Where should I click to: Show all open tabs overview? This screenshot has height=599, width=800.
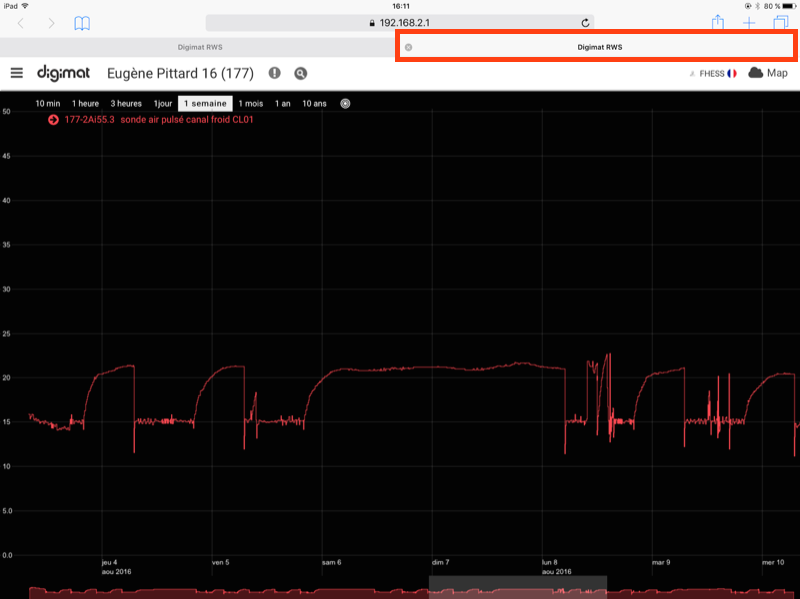tap(781, 22)
